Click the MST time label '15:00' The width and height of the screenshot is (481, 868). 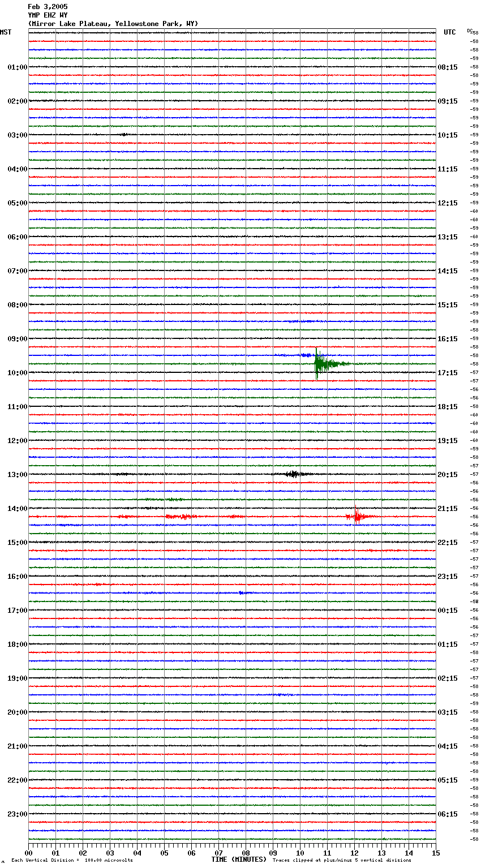tap(18, 543)
